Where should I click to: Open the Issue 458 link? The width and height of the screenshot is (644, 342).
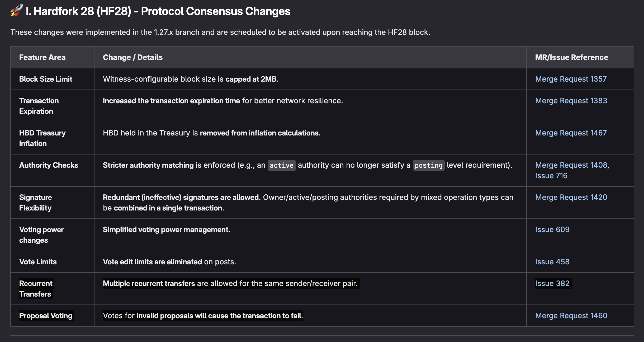click(x=552, y=262)
